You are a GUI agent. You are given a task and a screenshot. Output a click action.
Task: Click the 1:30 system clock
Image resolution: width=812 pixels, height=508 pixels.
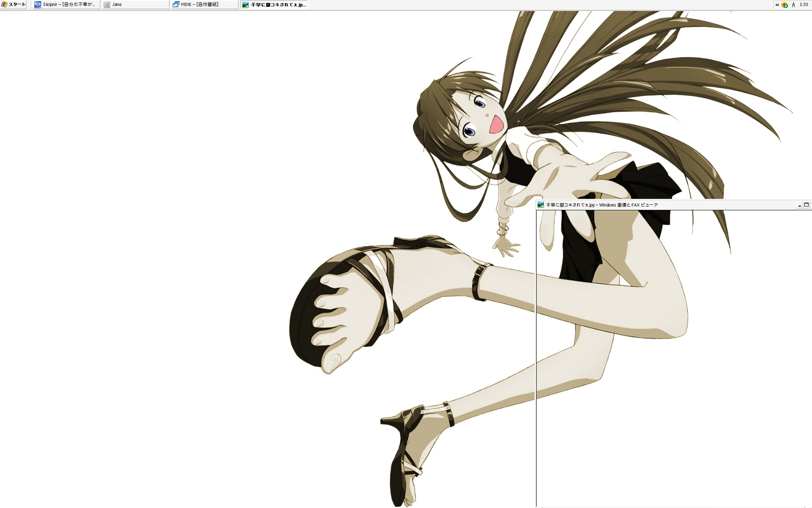click(x=804, y=5)
